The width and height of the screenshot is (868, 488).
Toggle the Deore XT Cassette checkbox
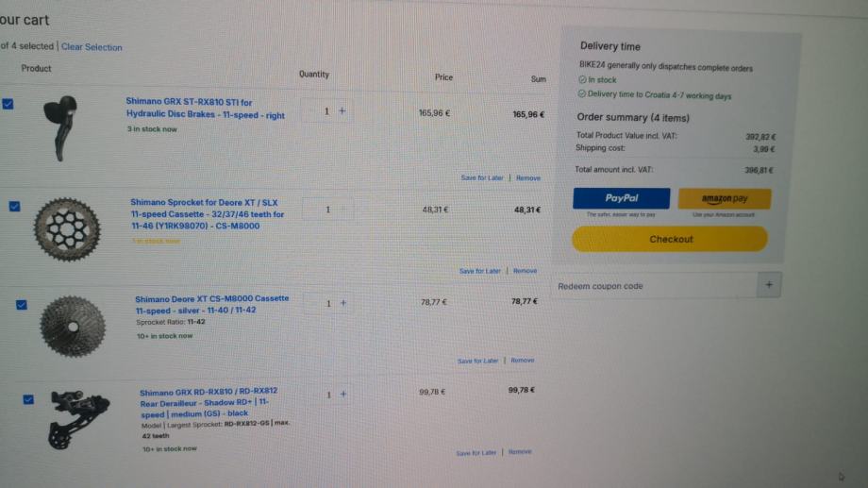click(x=22, y=305)
